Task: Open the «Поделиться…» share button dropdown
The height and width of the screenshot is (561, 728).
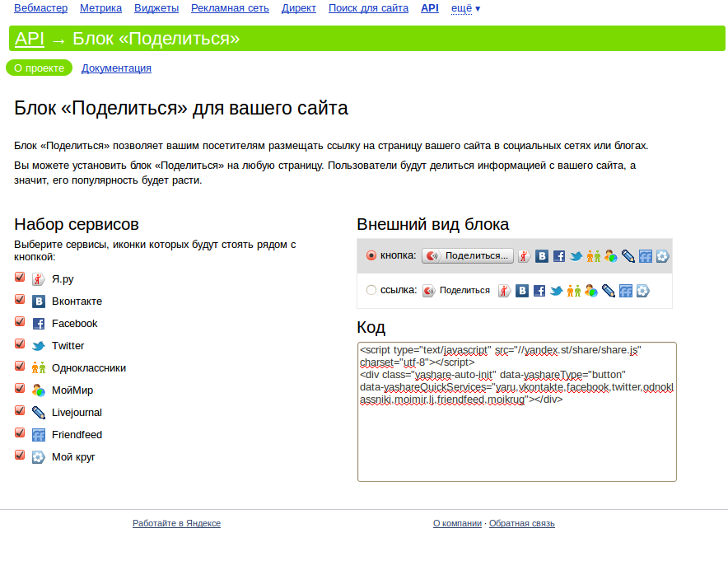Action: [x=468, y=256]
